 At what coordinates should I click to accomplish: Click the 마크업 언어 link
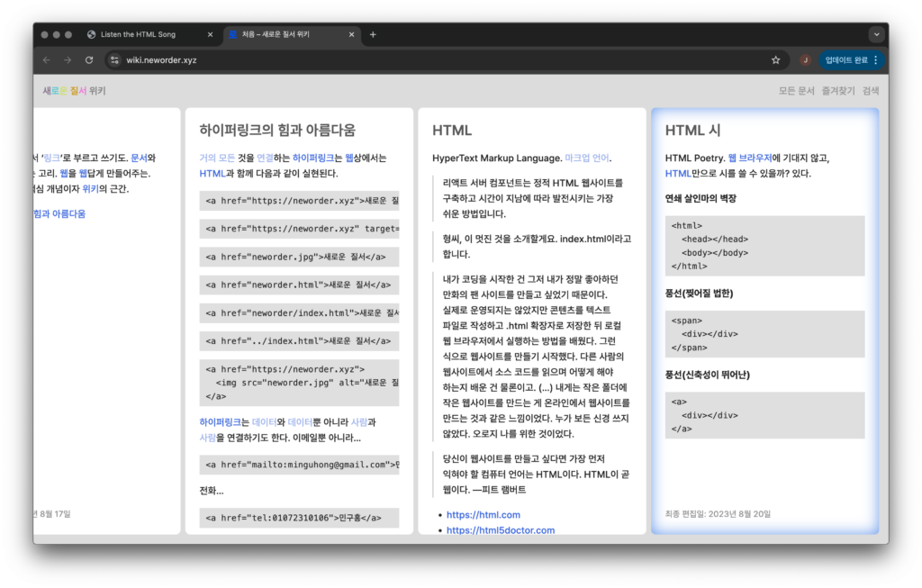pos(587,158)
